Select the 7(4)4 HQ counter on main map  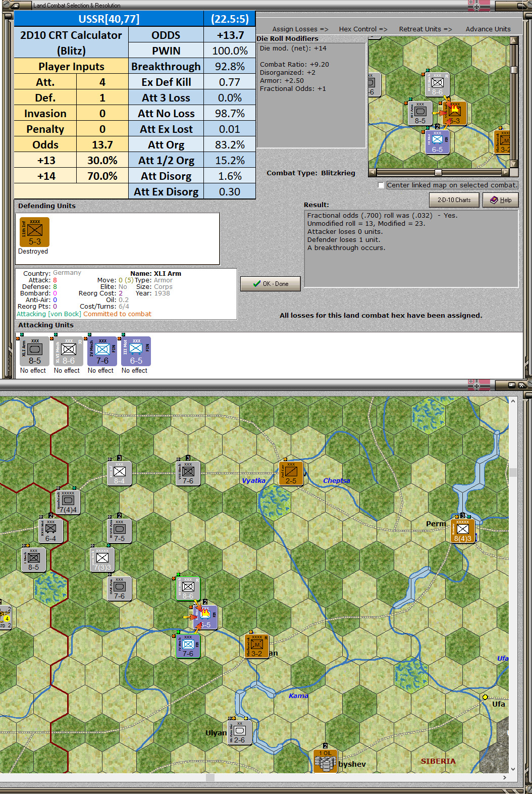[x=68, y=502]
